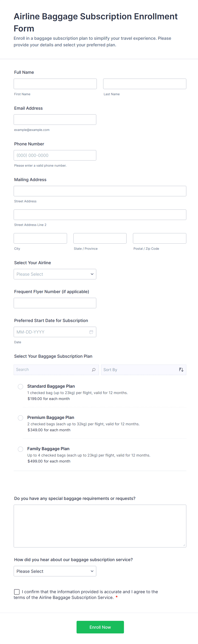Expand the Select Your Airline dropdown

[55, 274]
